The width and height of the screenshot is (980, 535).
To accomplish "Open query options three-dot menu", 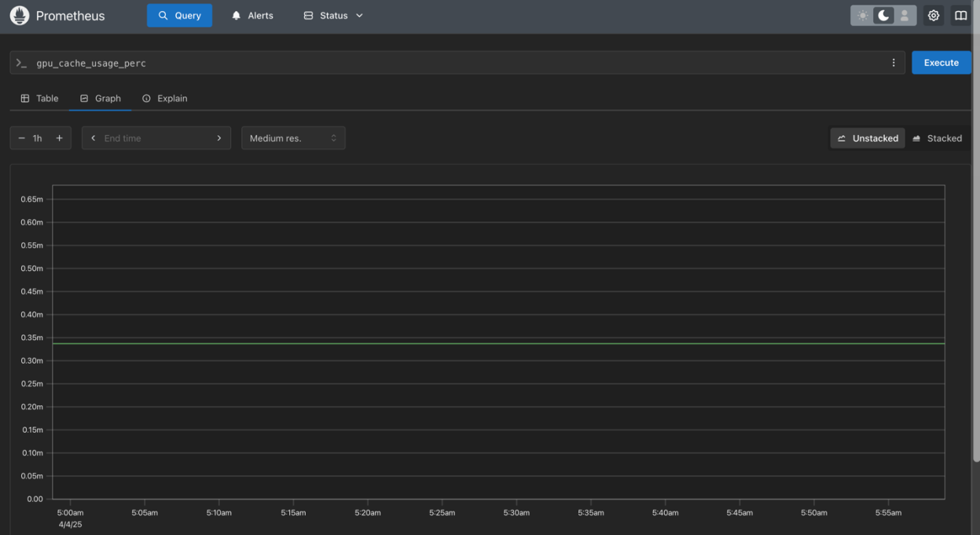I will pyautogui.click(x=894, y=63).
